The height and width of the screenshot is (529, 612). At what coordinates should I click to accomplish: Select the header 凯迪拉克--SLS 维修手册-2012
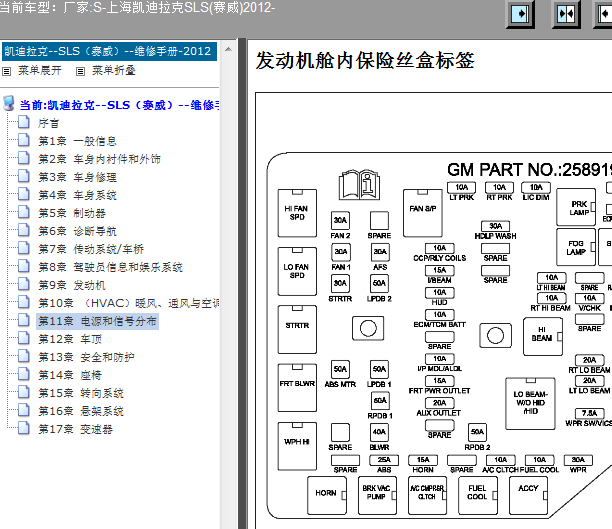(109, 52)
